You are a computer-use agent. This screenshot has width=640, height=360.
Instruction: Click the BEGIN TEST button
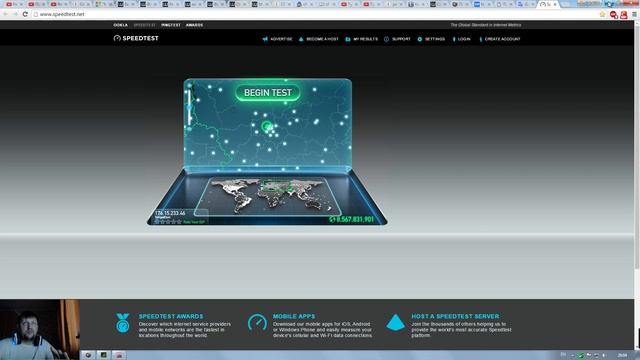(x=268, y=93)
